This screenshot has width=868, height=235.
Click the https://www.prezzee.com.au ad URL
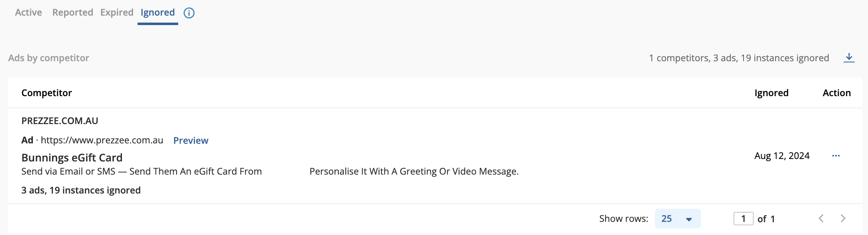pos(102,140)
